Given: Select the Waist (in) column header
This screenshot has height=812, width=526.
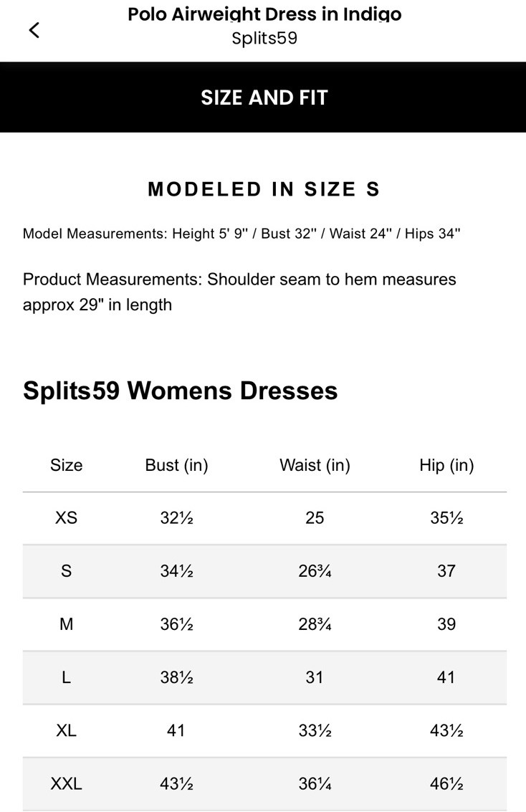Looking at the screenshot, I should (315, 465).
